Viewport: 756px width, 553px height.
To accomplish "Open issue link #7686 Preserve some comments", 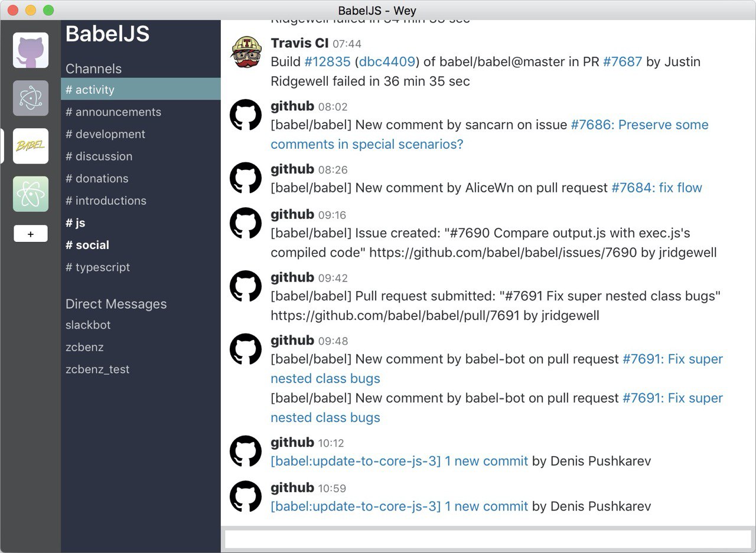I will pos(490,135).
